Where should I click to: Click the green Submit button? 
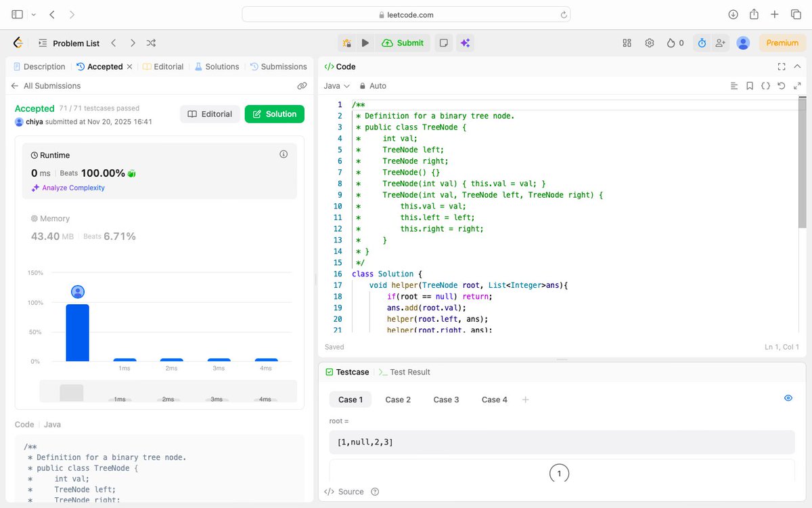click(x=403, y=42)
